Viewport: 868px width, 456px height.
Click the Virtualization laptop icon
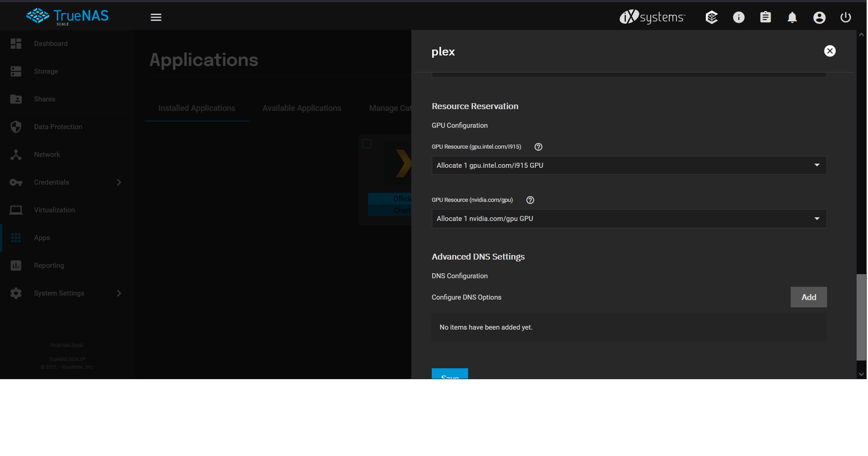click(16, 210)
